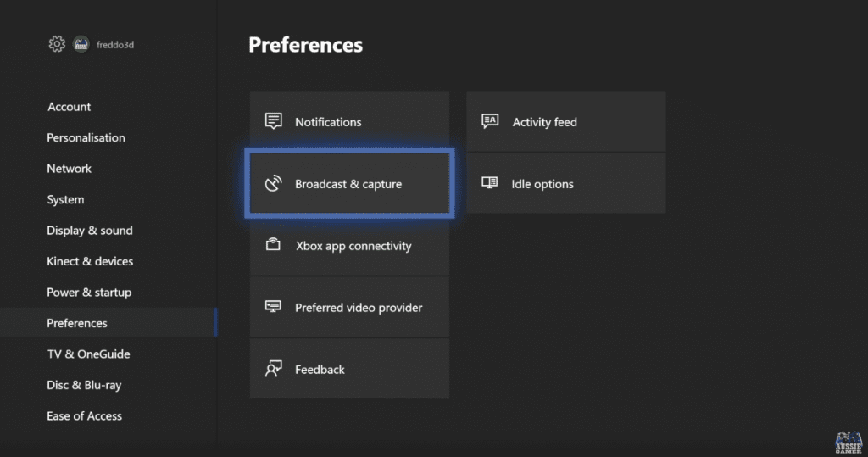Image resolution: width=868 pixels, height=457 pixels.
Task: Open the Account settings category
Action: (70, 107)
